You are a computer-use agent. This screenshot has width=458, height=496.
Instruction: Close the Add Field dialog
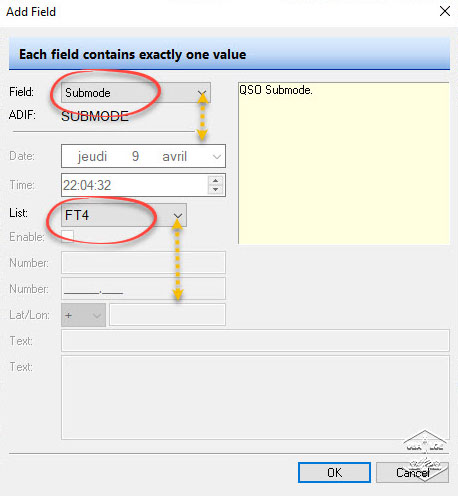445,11
